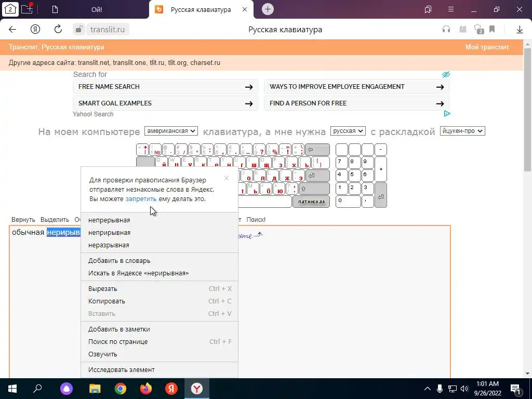This screenshot has height=399, width=532.
Task: Select Исследовать элемент
Action: point(159,370)
